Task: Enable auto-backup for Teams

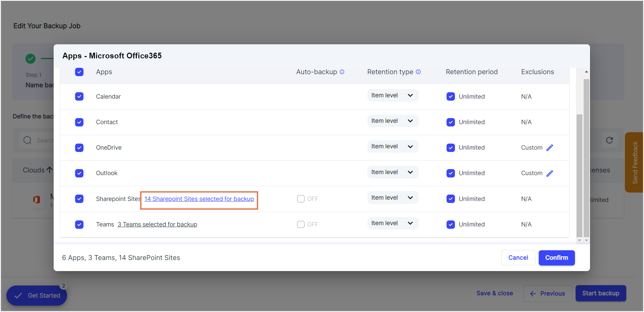Action: (x=301, y=224)
